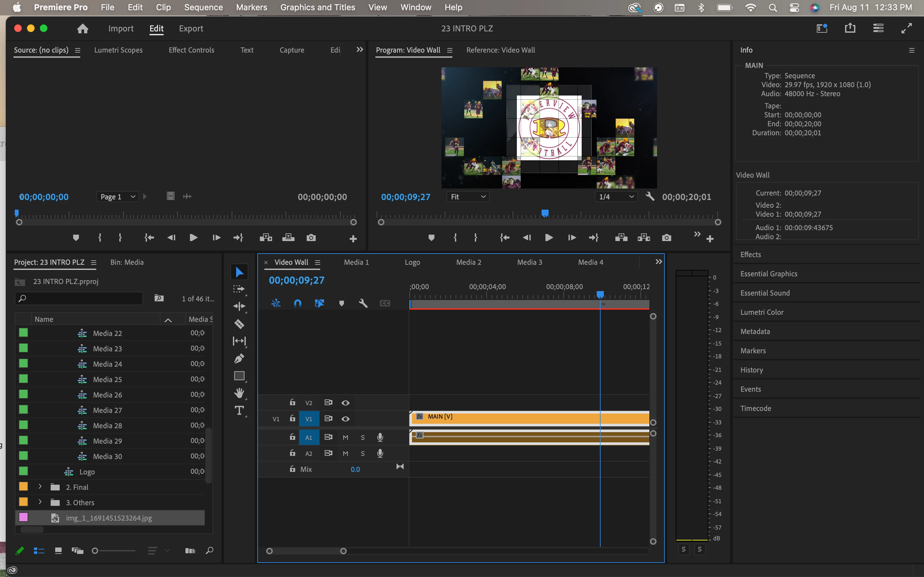Click Import in the header bar
The image size is (924, 577).
coord(121,29)
